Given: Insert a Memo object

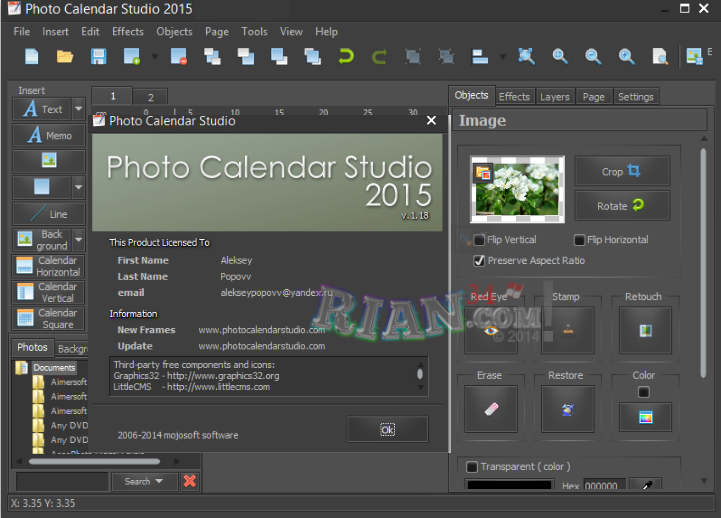Looking at the screenshot, I should coord(49,135).
